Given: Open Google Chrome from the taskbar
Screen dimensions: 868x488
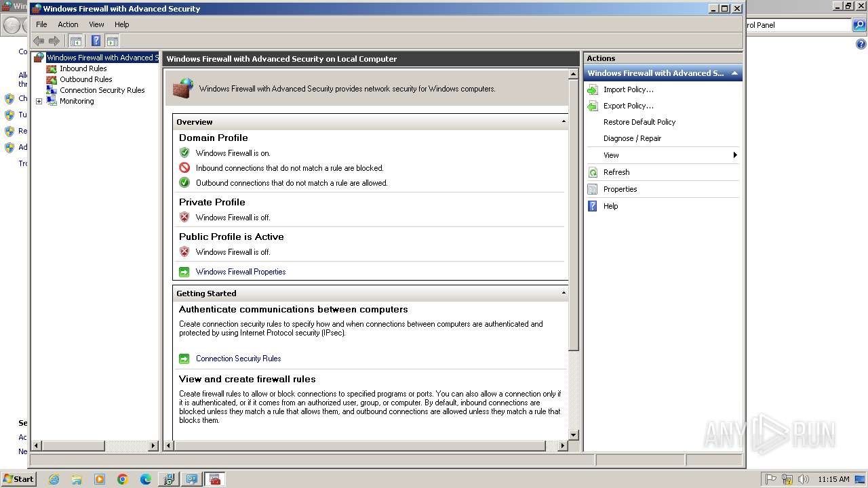Looking at the screenshot, I should 123,479.
